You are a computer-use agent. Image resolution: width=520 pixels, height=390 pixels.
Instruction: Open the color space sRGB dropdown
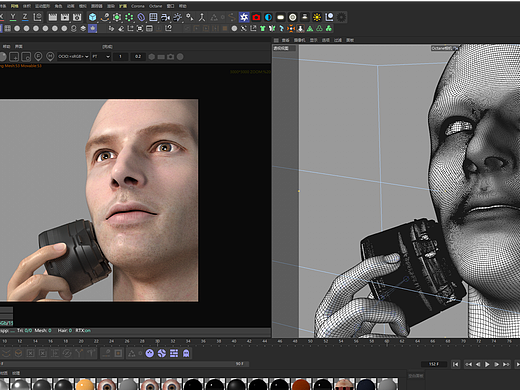(x=73, y=57)
